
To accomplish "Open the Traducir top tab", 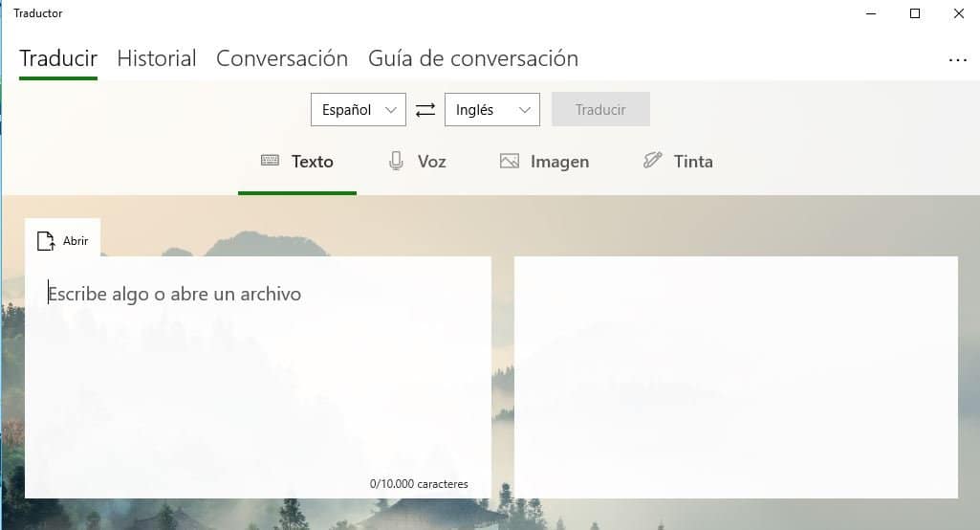I will pyautogui.click(x=58, y=58).
